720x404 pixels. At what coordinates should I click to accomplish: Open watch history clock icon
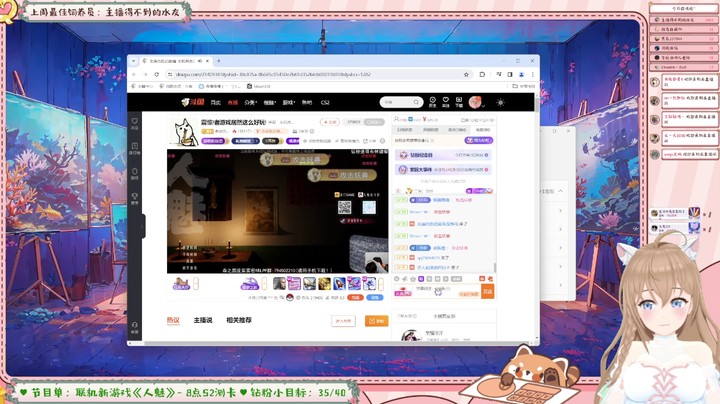click(x=433, y=102)
